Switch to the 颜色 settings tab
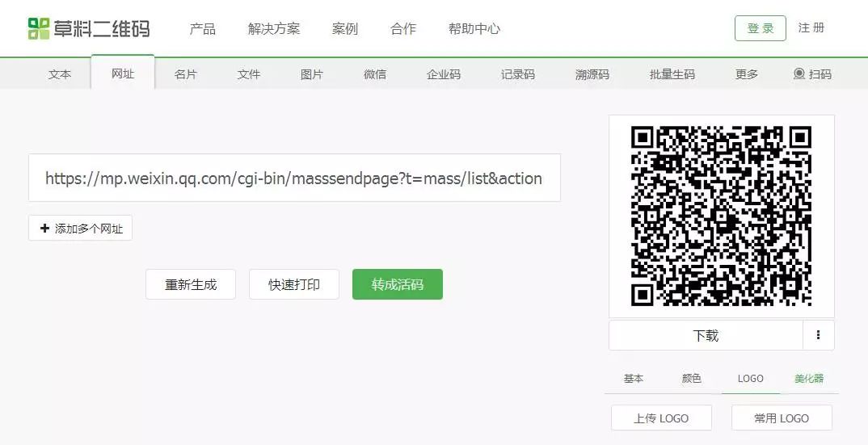Viewport: 868px width, 445px height. coord(692,379)
